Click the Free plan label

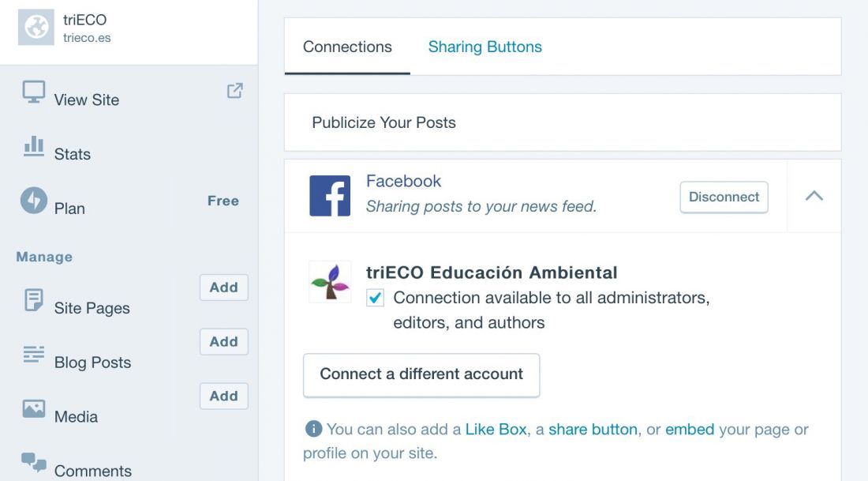pos(223,201)
